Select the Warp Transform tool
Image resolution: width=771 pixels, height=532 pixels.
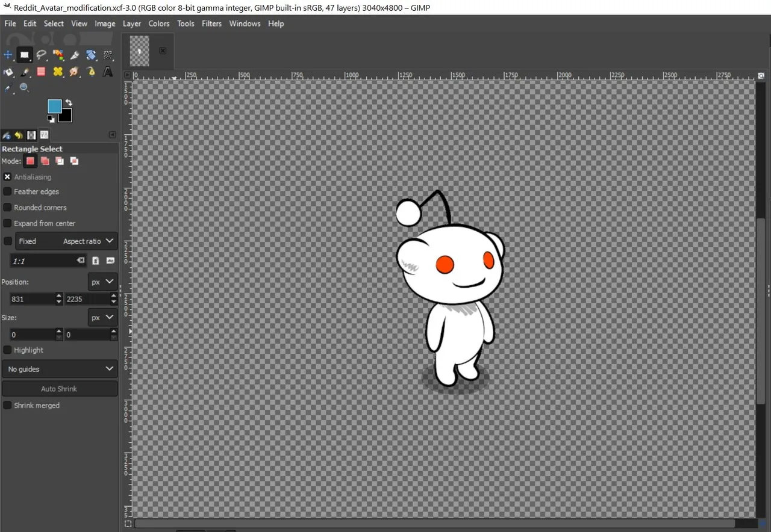point(108,55)
